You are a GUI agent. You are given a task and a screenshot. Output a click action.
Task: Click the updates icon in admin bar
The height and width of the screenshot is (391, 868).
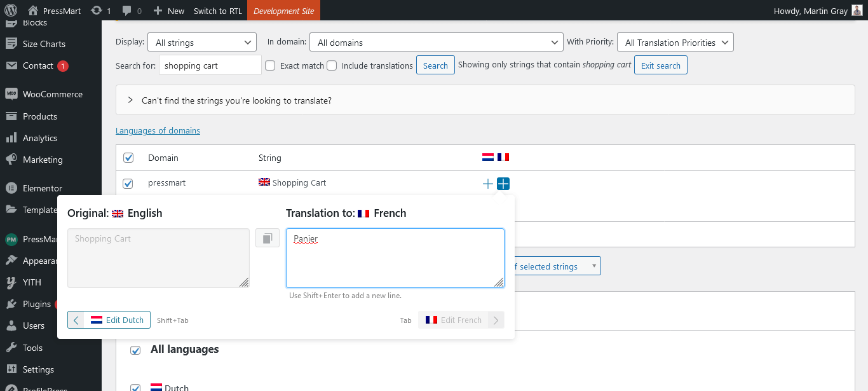(x=100, y=11)
